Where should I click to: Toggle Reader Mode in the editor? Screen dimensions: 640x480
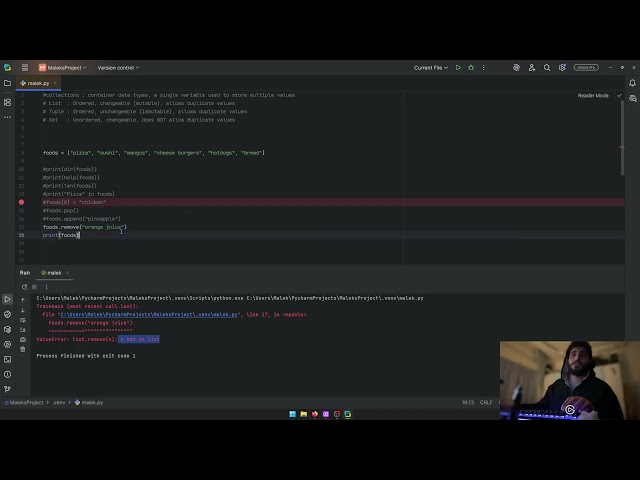pyautogui.click(x=593, y=96)
